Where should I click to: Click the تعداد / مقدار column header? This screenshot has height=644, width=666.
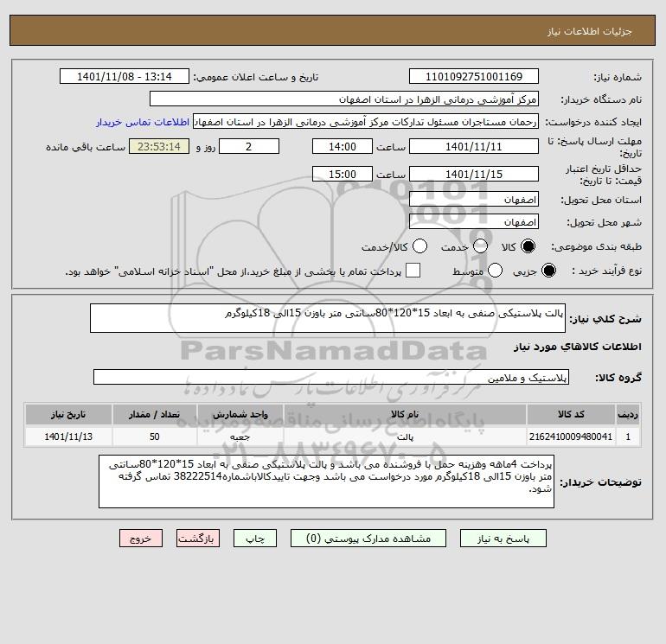tap(155, 414)
